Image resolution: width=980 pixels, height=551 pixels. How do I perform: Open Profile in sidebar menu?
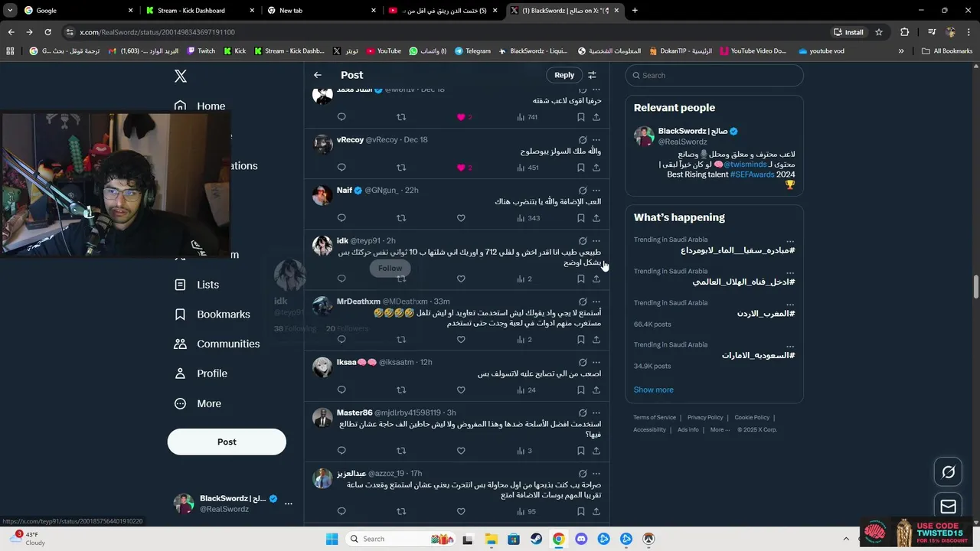(201, 373)
